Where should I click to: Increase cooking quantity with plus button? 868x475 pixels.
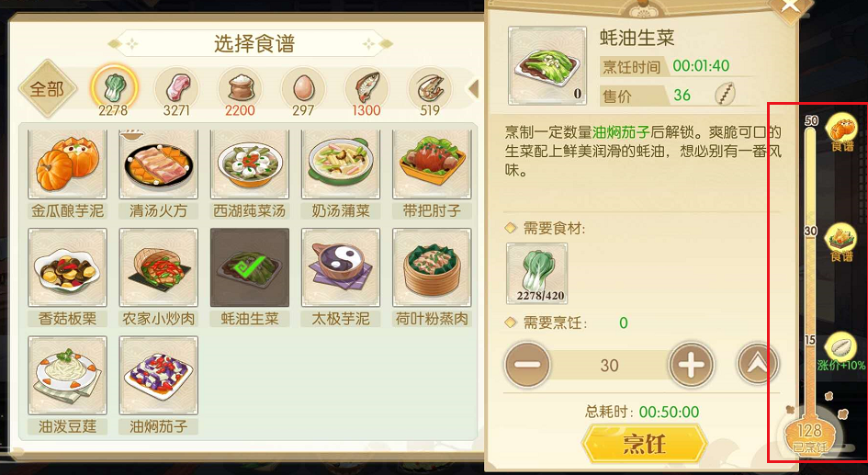coord(692,365)
